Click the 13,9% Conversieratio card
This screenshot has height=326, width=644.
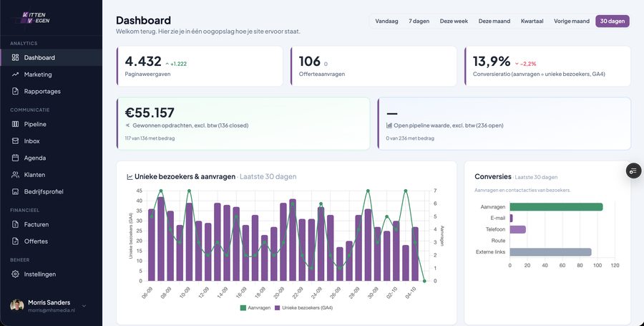tap(547, 66)
